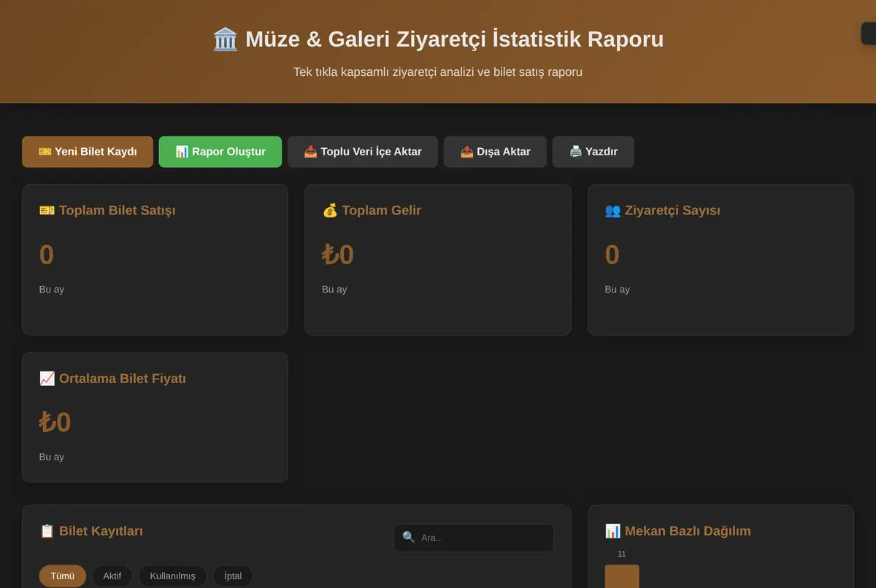Filter records by Aktif
The image size is (876, 588).
(x=112, y=576)
